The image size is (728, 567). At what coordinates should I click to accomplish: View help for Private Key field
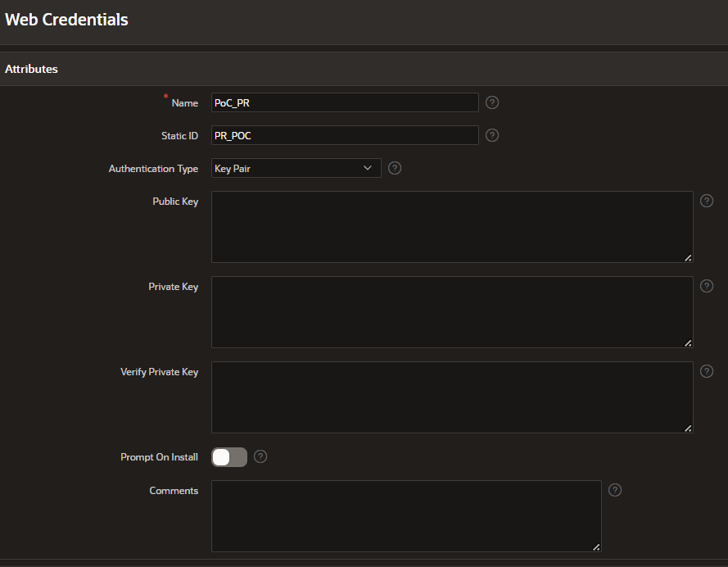706,286
